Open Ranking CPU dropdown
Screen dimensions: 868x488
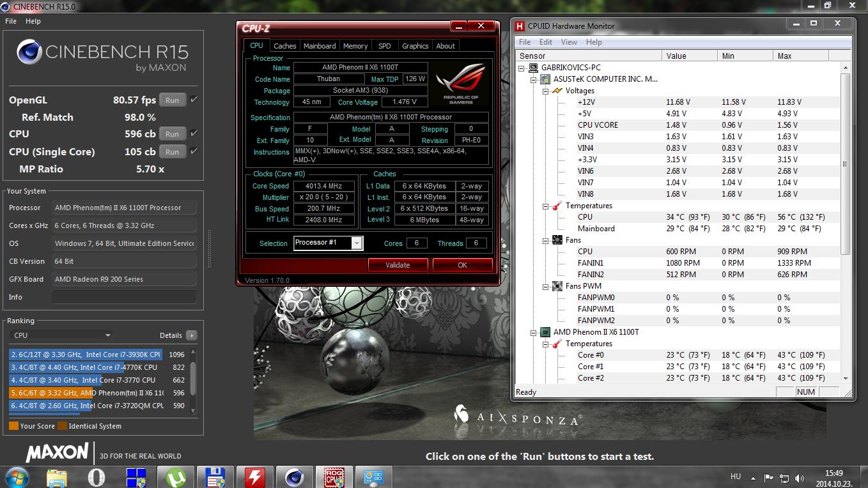(x=61, y=335)
